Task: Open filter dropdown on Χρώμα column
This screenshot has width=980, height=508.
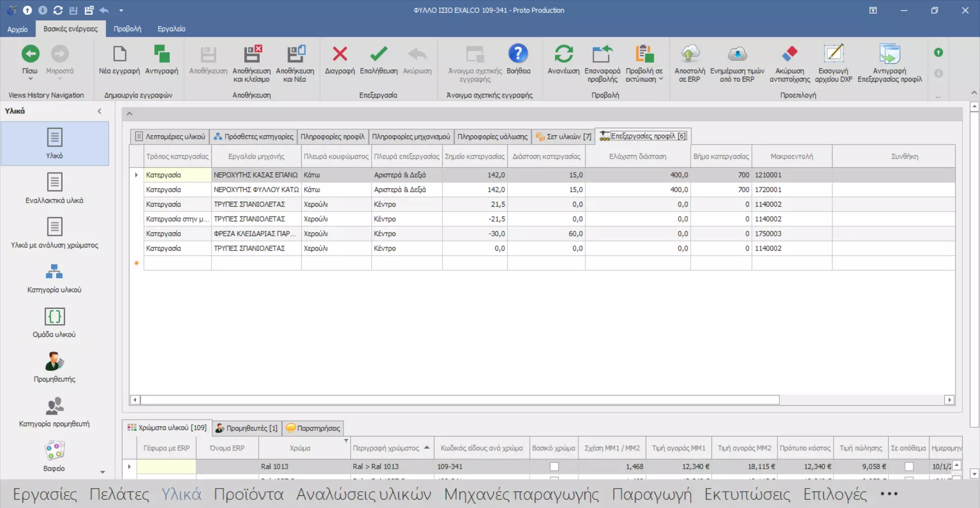Action: pos(346,441)
